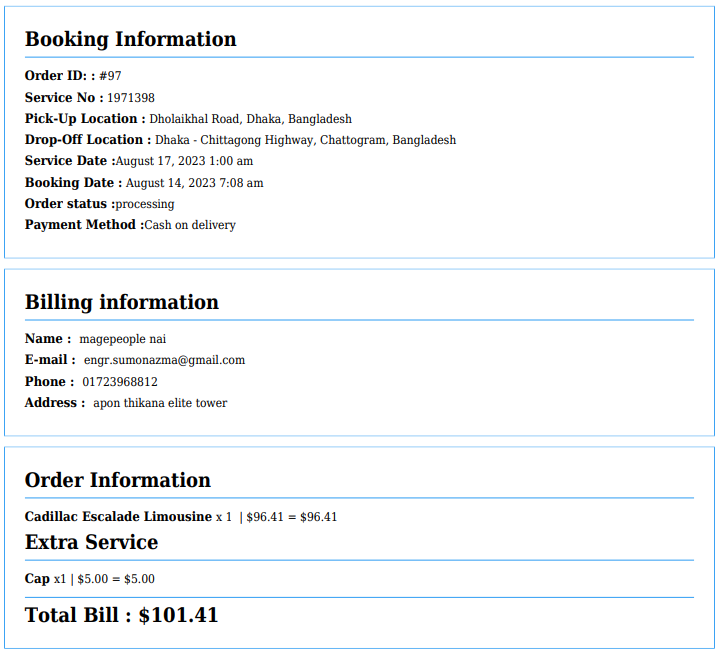Click the Cap extra service line
Image resolution: width=715 pixels, height=651 pixels.
pyautogui.click(x=89, y=579)
